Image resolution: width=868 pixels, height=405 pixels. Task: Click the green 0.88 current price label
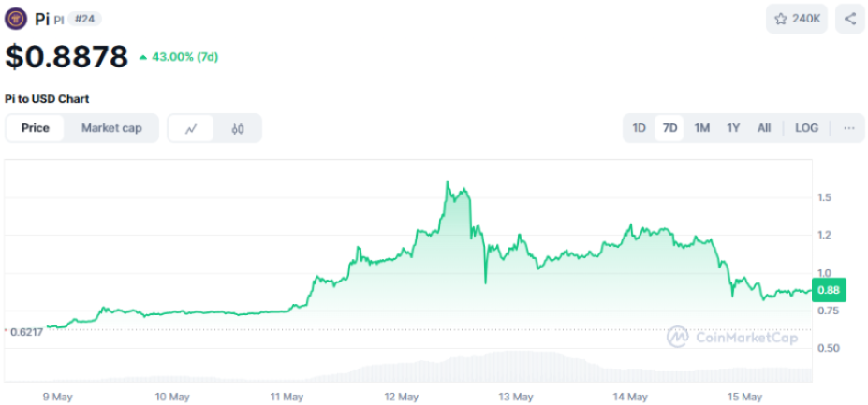pyautogui.click(x=828, y=290)
